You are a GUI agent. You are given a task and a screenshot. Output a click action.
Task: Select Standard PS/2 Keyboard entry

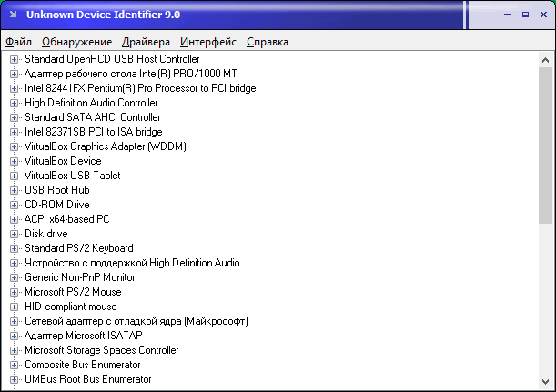pyautogui.click(x=78, y=248)
